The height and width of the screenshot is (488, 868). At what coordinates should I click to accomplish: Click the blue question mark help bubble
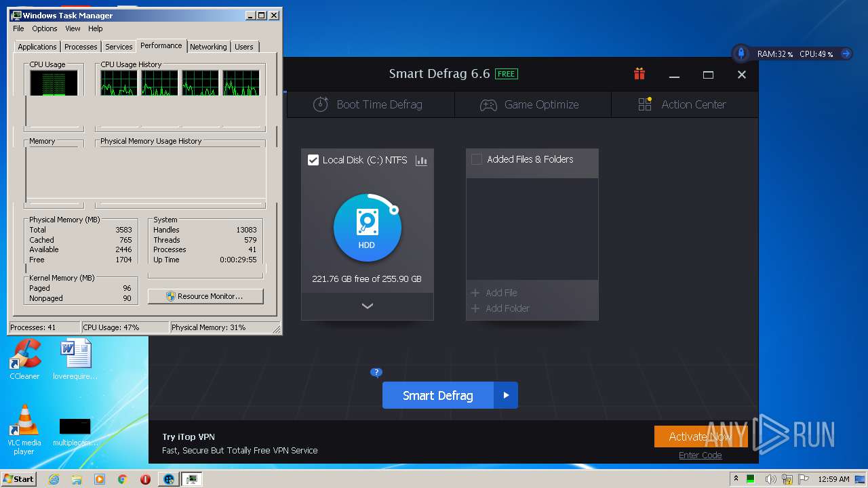(376, 372)
